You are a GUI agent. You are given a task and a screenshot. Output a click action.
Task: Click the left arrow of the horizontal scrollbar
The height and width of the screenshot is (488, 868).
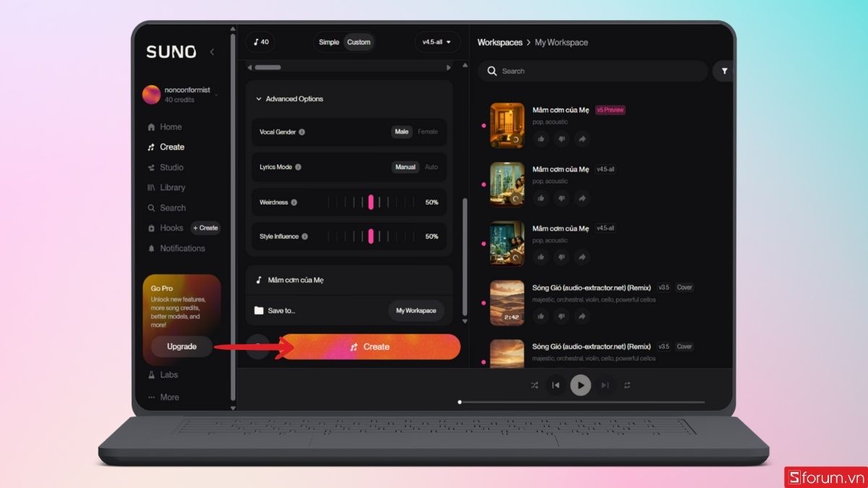point(250,67)
